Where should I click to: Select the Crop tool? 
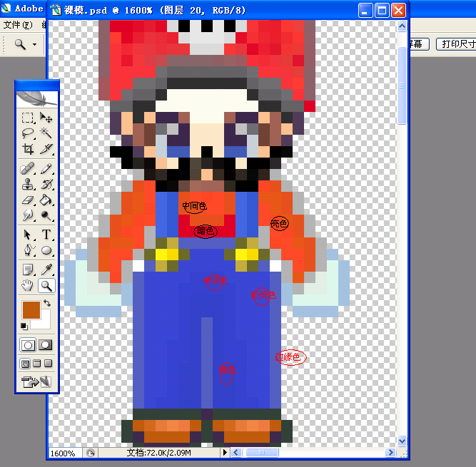point(28,148)
